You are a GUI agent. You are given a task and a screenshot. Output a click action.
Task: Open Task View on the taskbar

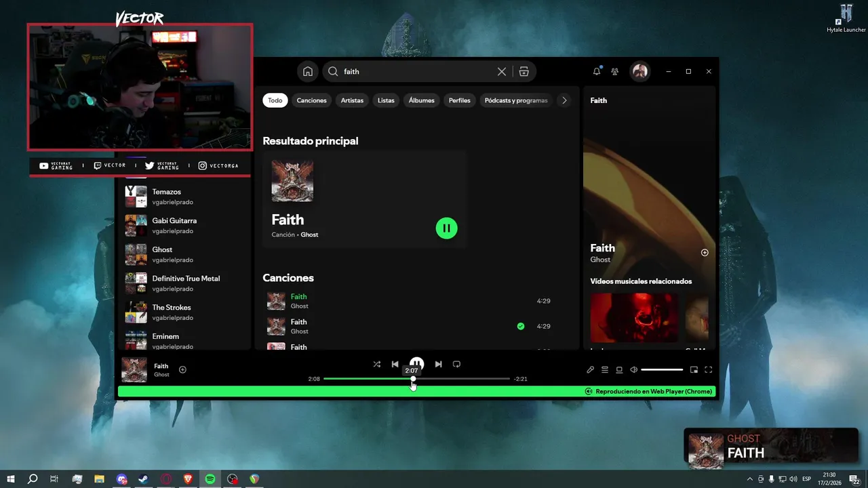pyautogui.click(x=54, y=479)
